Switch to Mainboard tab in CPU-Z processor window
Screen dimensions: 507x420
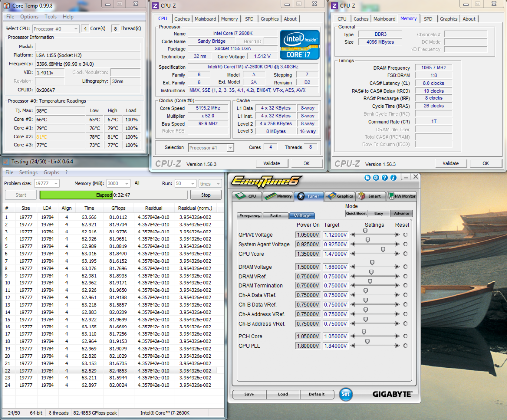click(205, 19)
